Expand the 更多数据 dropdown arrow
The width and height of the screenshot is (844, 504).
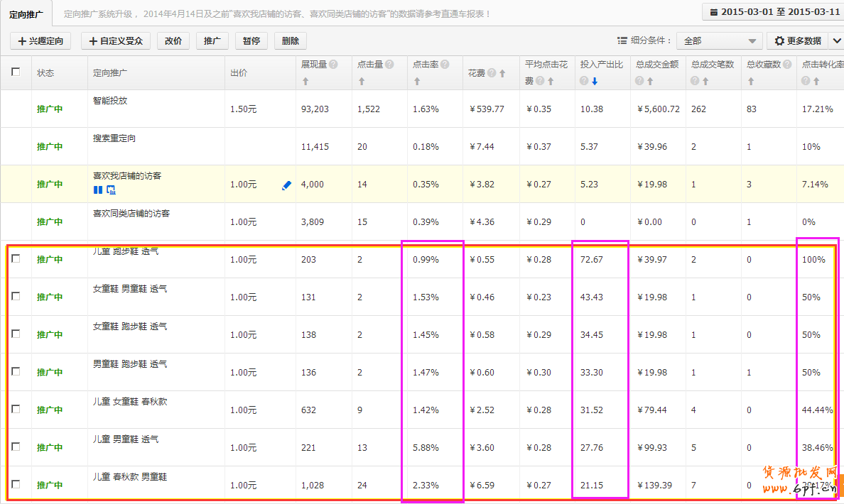pos(836,41)
